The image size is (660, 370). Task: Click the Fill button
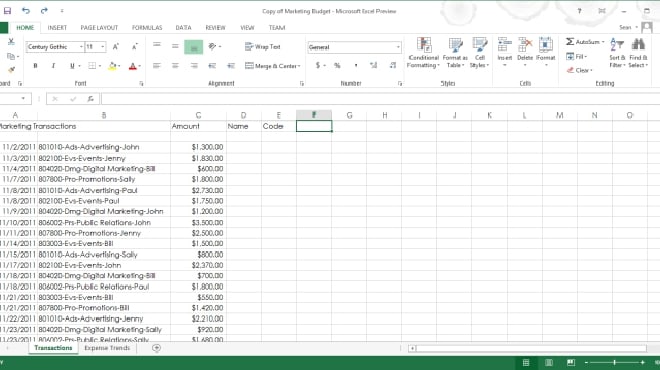click(x=577, y=56)
